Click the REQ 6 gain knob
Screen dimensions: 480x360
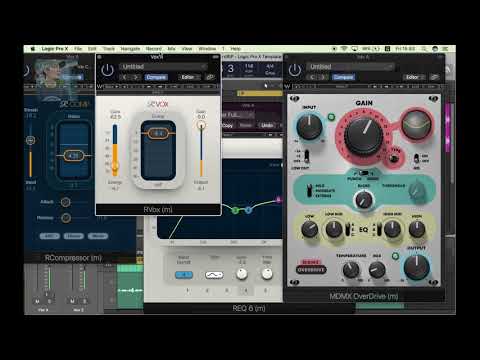242,274
